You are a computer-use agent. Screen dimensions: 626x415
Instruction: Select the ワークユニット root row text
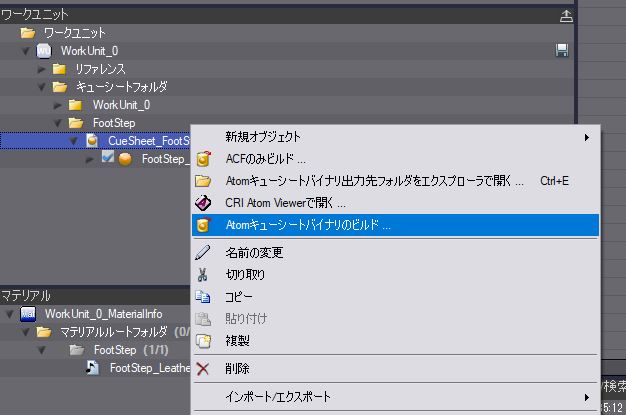tap(75, 33)
